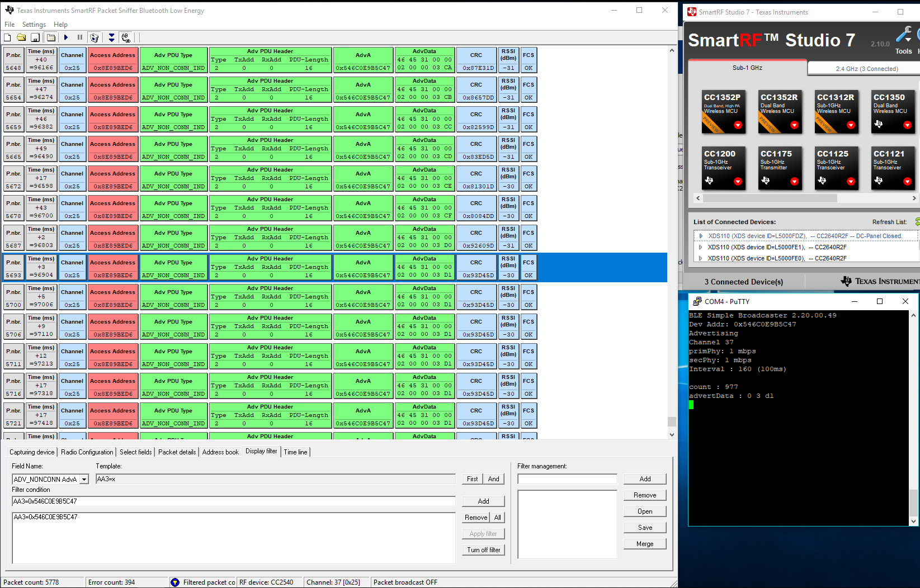Screen dimensions: 920x588
Task: Switch to the 2.4 GHz (3 Connected) tab
Action: 867,69
